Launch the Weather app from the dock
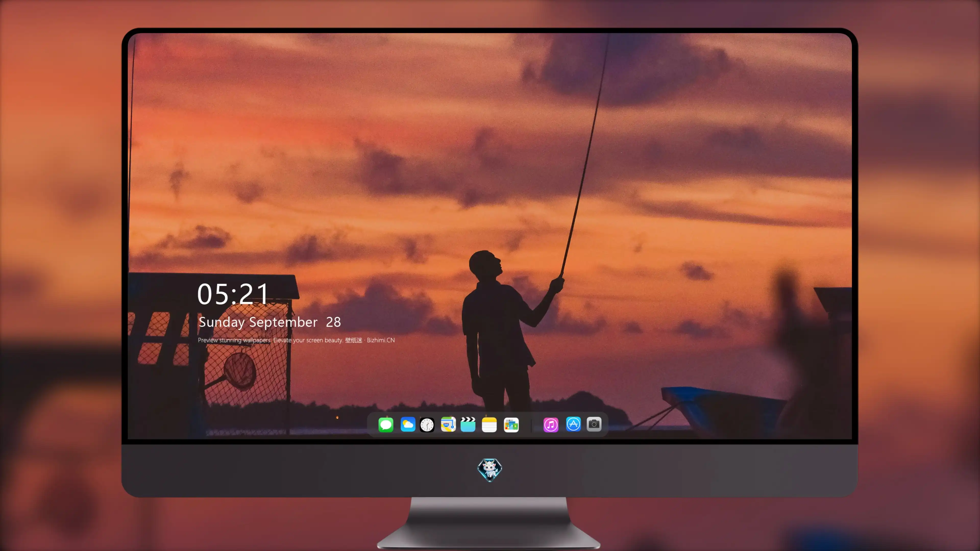Screen dimensions: 980x551 tap(408, 424)
